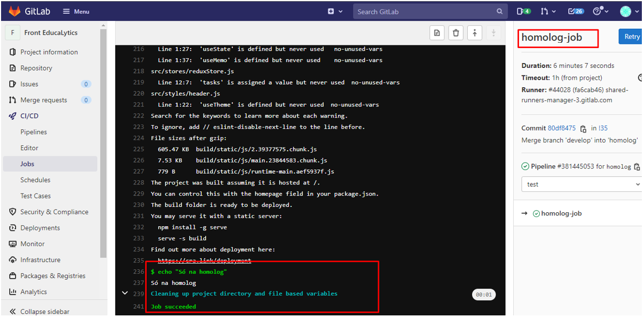Click the Repository icon
The image size is (644, 317).
click(13, 68)
